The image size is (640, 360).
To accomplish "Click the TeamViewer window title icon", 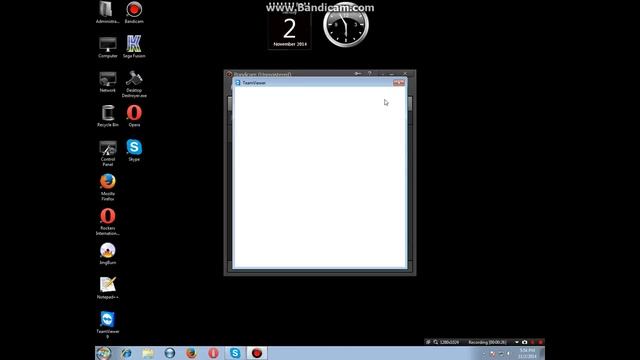I will coord(238,83).
